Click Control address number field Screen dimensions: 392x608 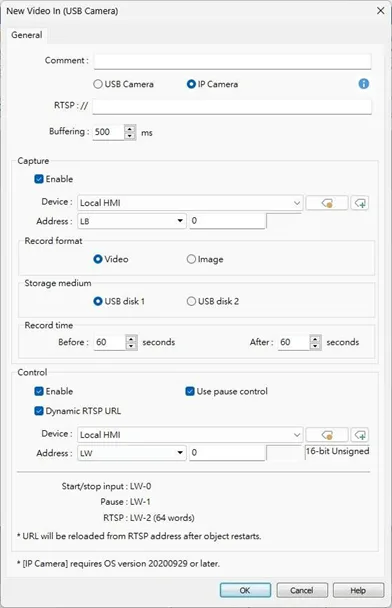pyautogui.click(x=227, y=453)
